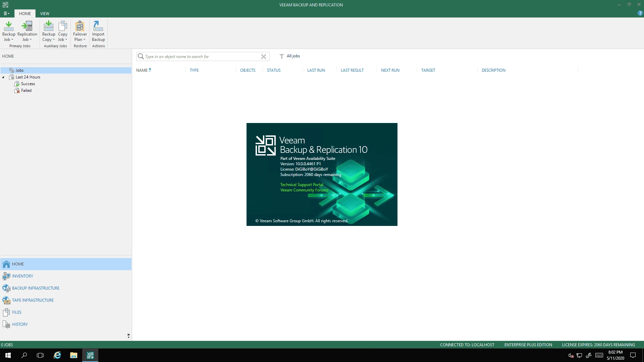The width and height of the screenshot is (644, 362).
Task: Open the BACKUP INFRASTRUCTURE view
Action: (36, 288)
